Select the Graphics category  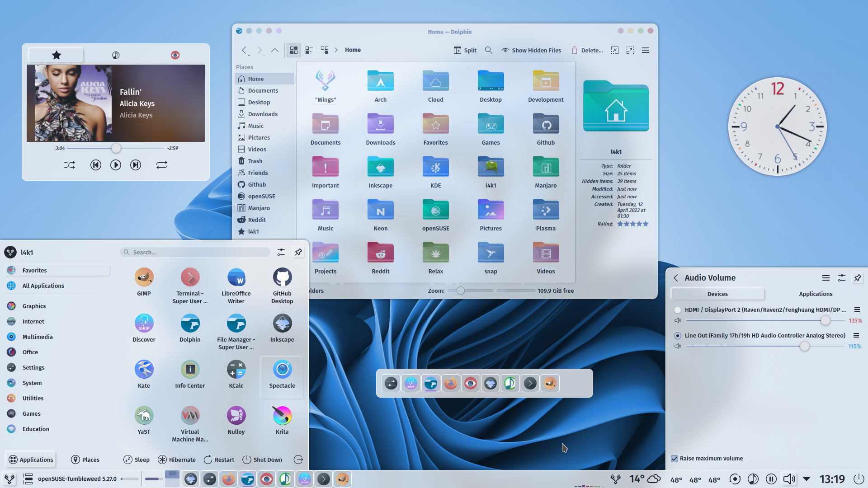57,306
